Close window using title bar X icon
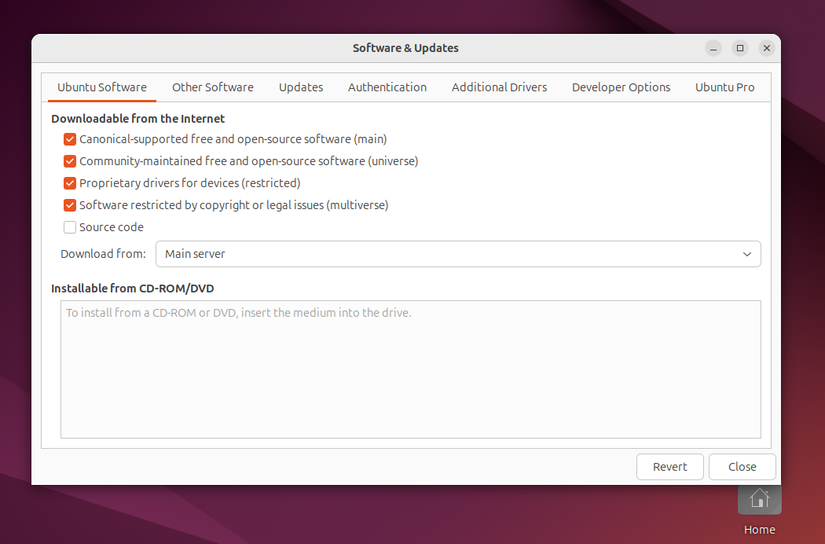 tap(766, 48)
